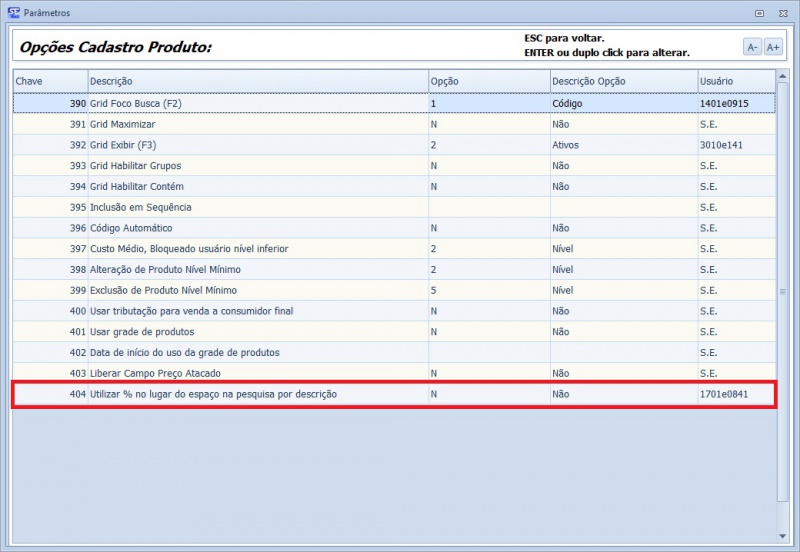This screenshot has height=552, width=800.
Task: Click the A- decrease font size button
Action: pos(751,47)
